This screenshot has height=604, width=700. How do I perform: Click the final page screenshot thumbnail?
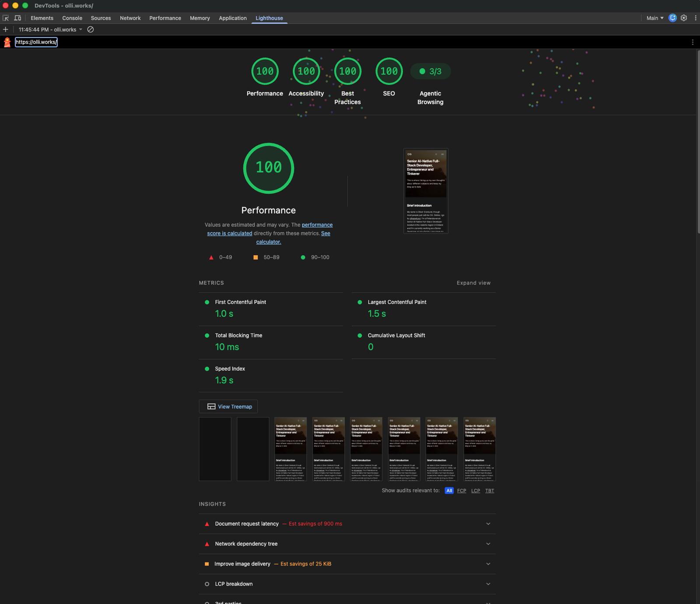[x=426, y=191]
